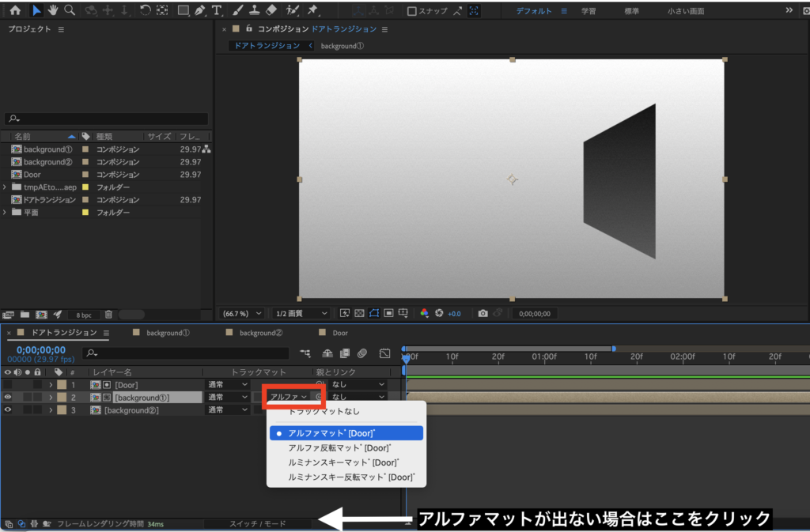Viewport: 810px width, 532px height.
Task: Choose ルミナンスキーマット [Door] from menu
Action: tap(342, 462)
